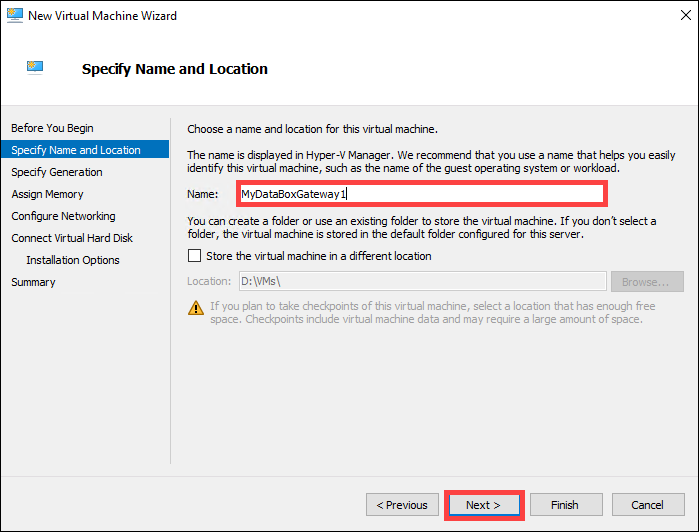Open the Assign Memory step

pos(47,194)
